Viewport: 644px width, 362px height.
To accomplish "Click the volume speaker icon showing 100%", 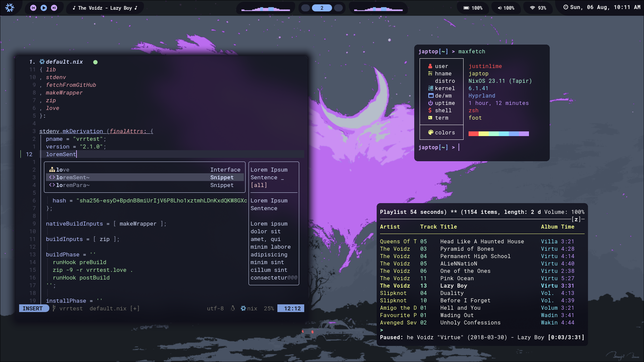I will tap(500, 8).
